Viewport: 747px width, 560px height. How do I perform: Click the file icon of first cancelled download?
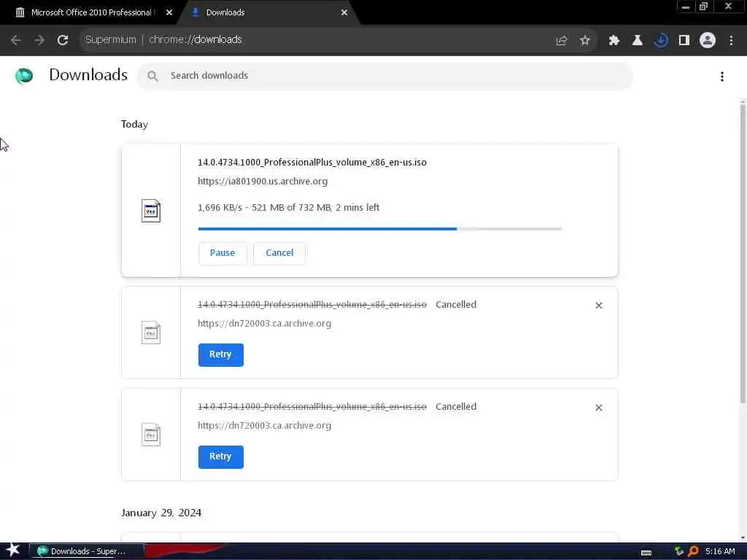[151, 332]
